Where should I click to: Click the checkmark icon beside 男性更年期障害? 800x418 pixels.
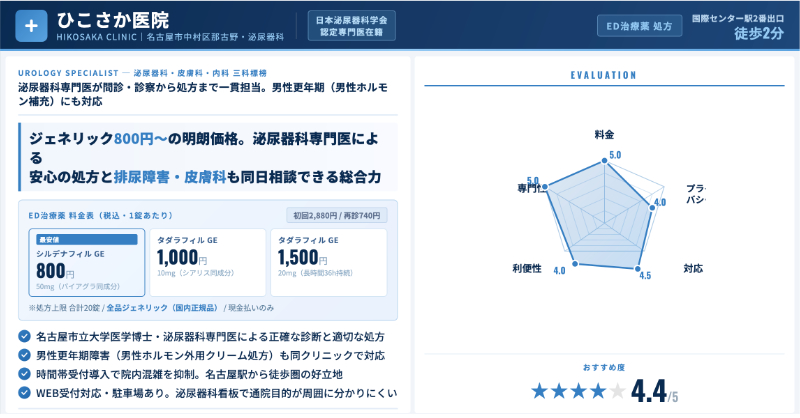[24, 354]
